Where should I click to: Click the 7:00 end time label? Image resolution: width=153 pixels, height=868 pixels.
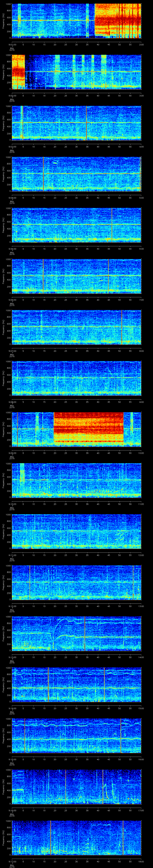click(x=141, y=300)
